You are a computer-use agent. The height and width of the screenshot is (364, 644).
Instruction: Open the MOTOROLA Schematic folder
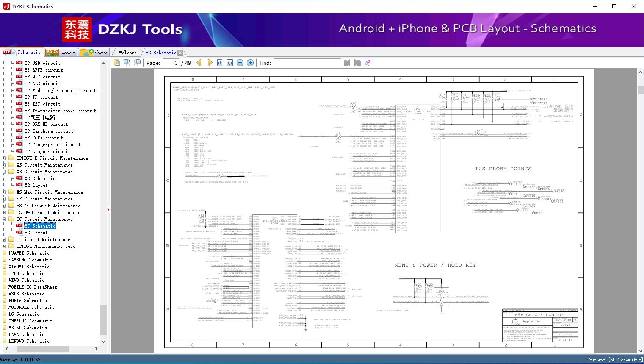pos(32,307)
